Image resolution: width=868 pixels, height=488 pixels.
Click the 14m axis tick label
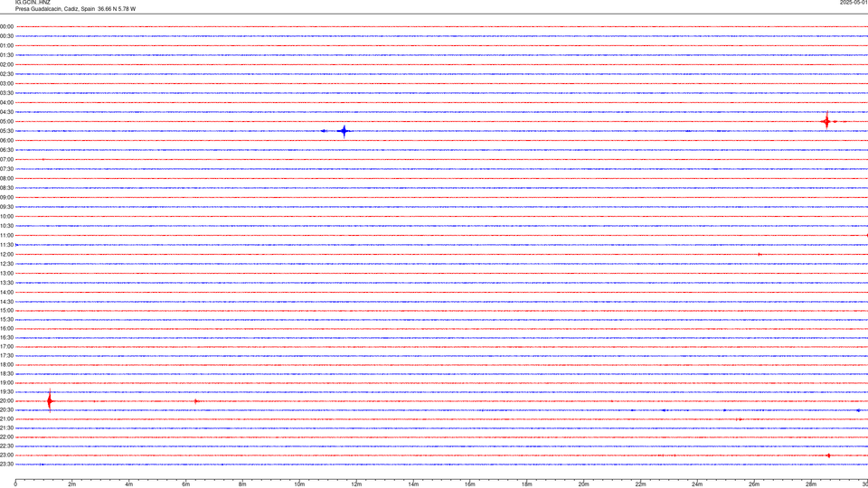(x=413, y=484)
